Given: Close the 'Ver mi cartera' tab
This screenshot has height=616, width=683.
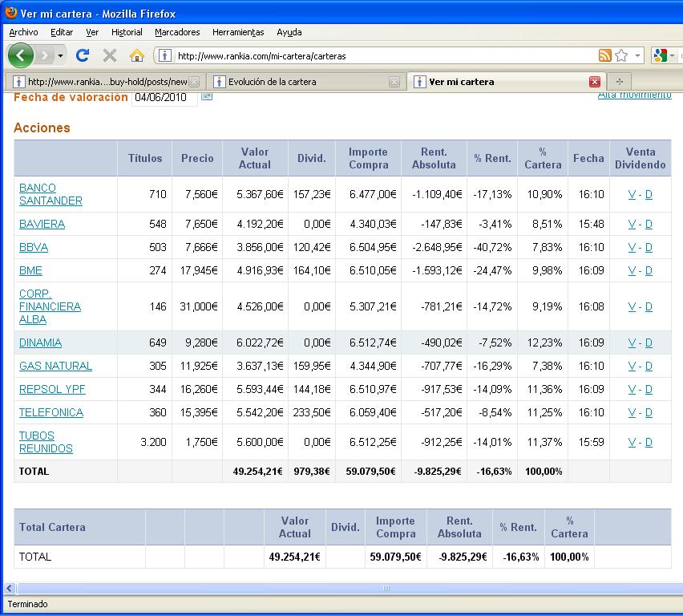Looking at the screenshot, I should click(x=595, y=82).
